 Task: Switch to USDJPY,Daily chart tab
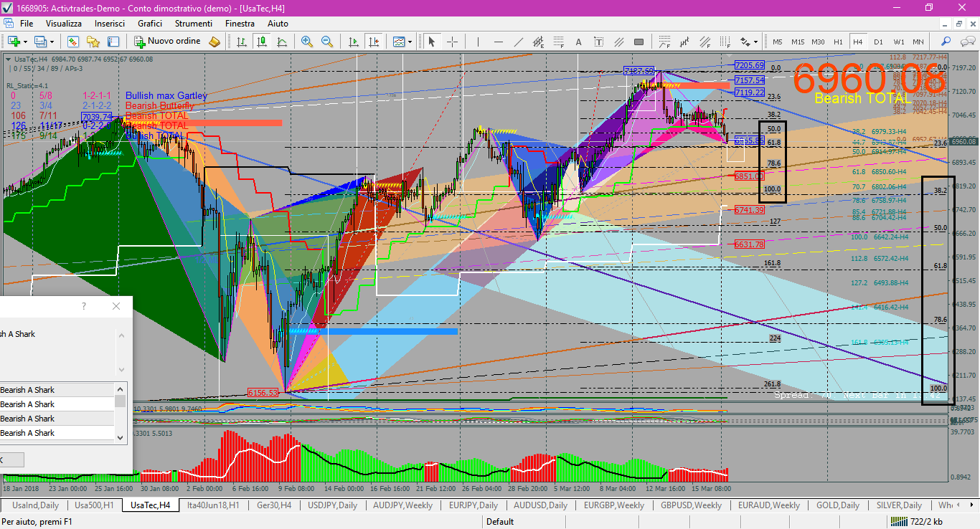pos(332,505)
